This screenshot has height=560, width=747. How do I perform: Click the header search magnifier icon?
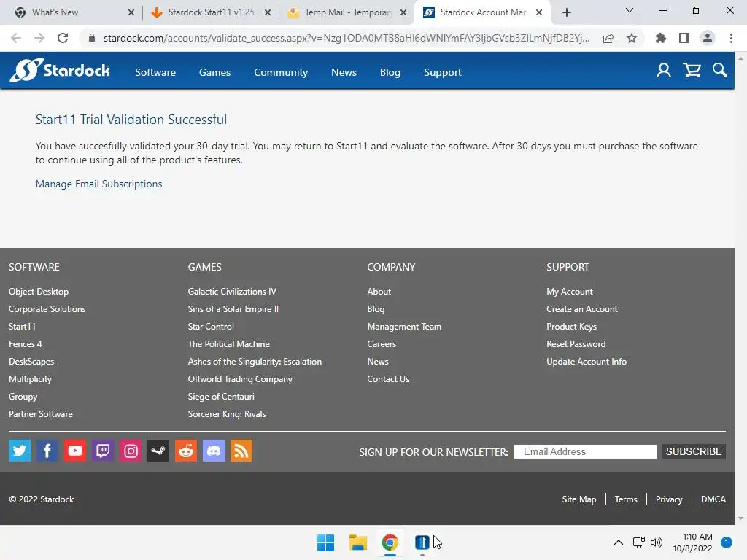[x=720, y=71]
